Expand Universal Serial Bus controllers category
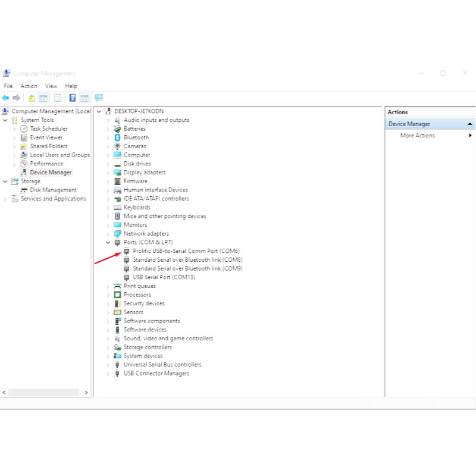Screen dimensions: 476x476 click(x=108, y=365)
